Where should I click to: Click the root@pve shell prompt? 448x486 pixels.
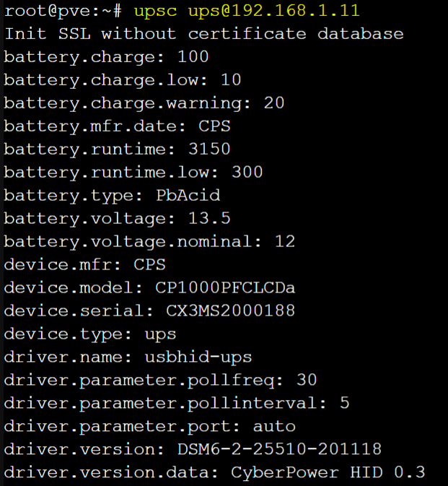[x=58, y=12]
